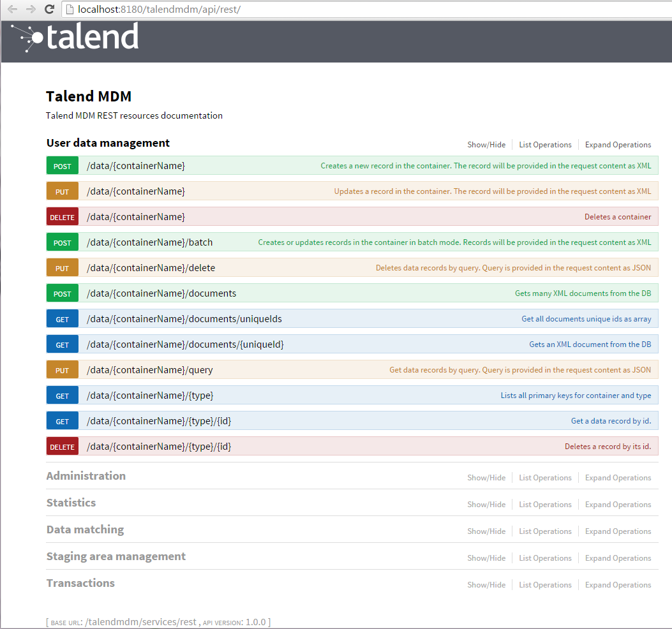The width and height of the screenshot is (672, 629).
Task: Click 'Deletes a record by its id.' description
Action: tap(608, 447)
